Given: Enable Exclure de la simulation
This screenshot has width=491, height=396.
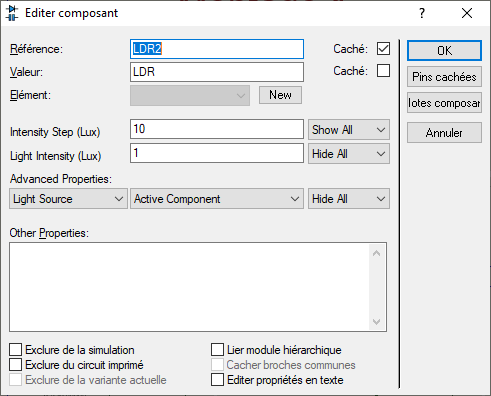Looking at the screenshot, I should point(16,350).
